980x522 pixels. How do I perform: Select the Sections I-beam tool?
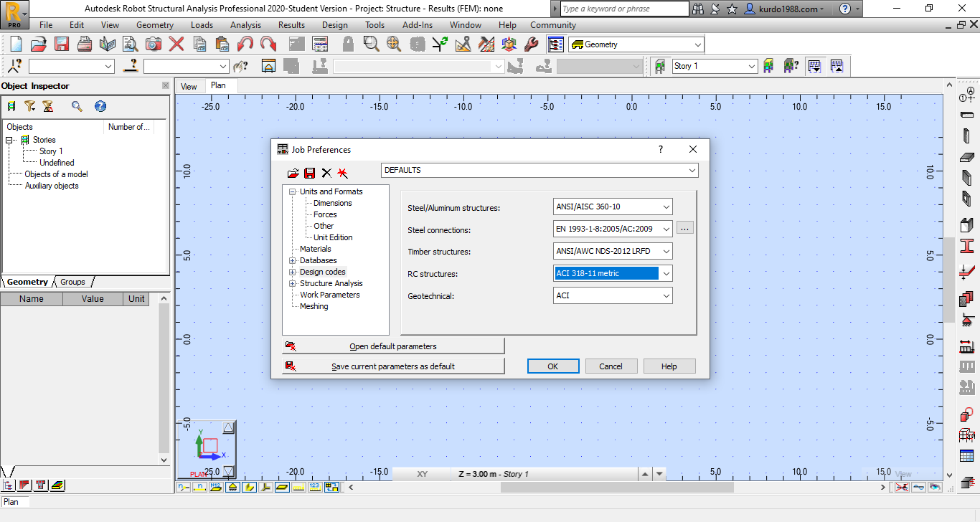(x=967, y=246)
